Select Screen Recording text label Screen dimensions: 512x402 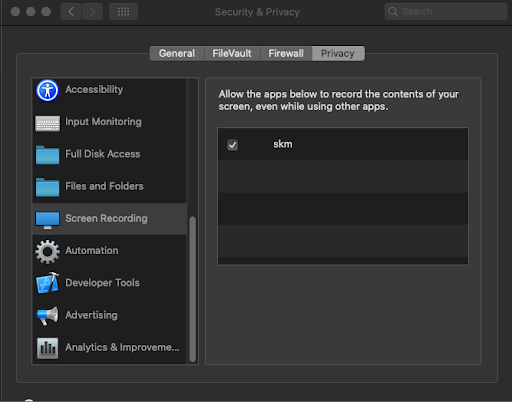pos(106,218)
